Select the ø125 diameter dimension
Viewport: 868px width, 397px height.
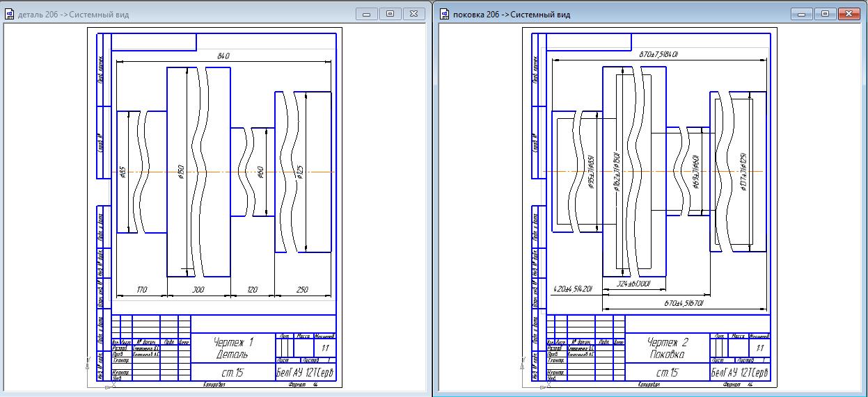click(300, 172)
